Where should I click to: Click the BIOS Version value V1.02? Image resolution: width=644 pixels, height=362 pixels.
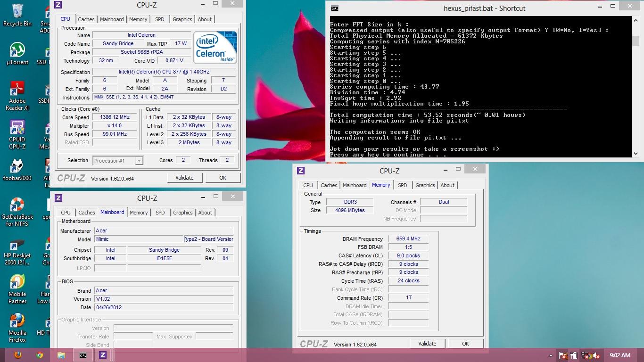164,299
